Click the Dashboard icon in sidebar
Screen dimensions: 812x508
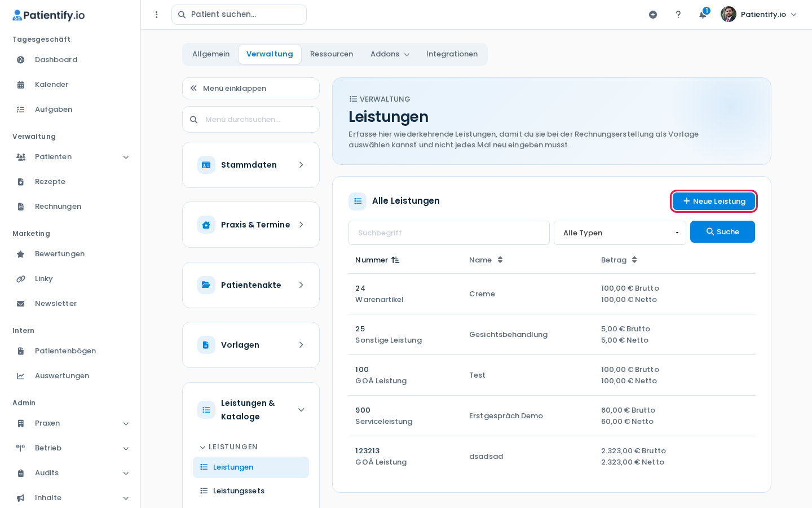tap(21, 60)
